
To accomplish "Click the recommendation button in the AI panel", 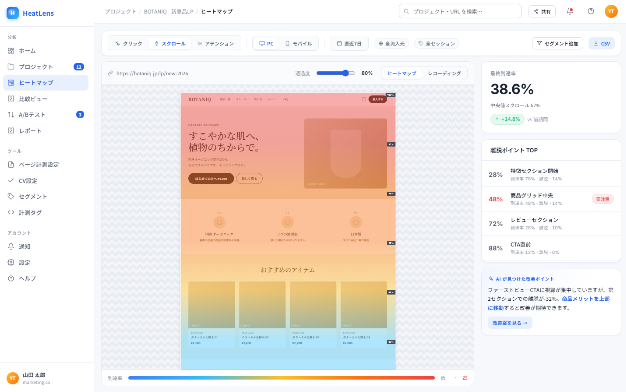I will click(x=510, y=323).
